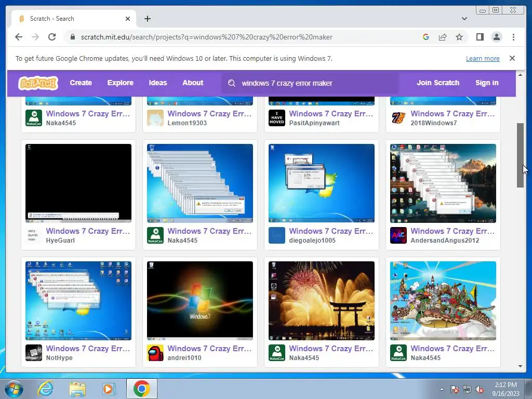Click the Scratch logo

[x=38, y=83]
